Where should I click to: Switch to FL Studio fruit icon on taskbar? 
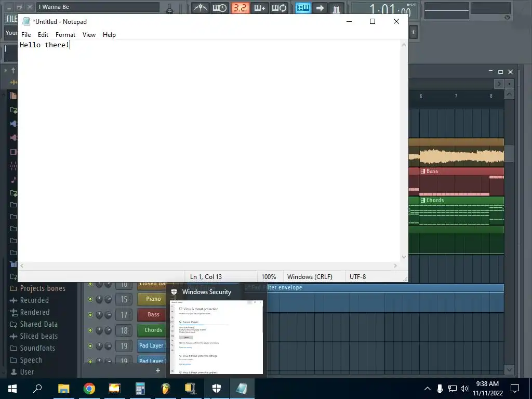click(166, 389)
